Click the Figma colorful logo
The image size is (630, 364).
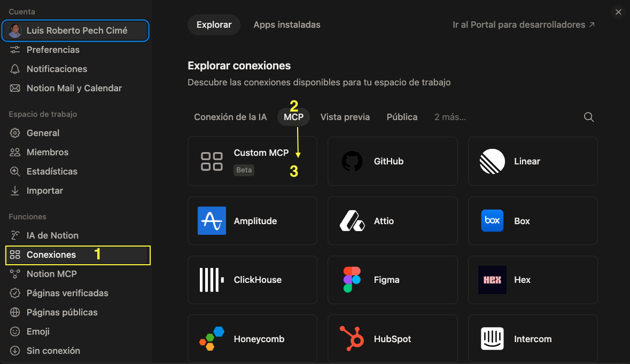352,280
